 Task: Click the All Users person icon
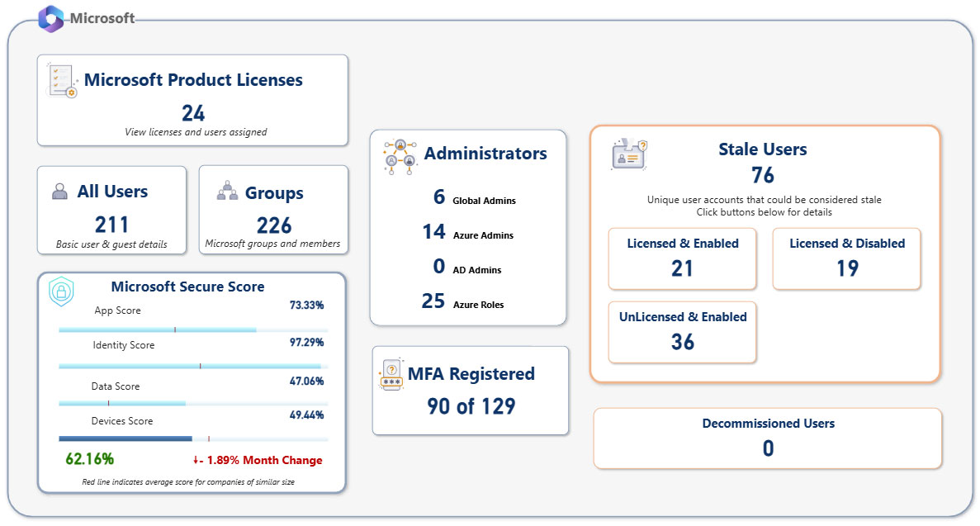point(59,192)
